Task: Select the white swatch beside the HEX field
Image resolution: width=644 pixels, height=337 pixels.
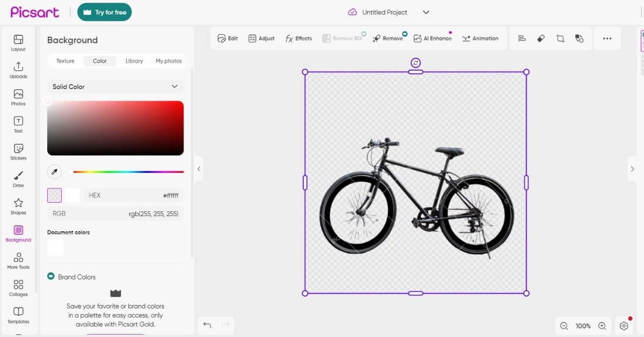Action: 72,195
